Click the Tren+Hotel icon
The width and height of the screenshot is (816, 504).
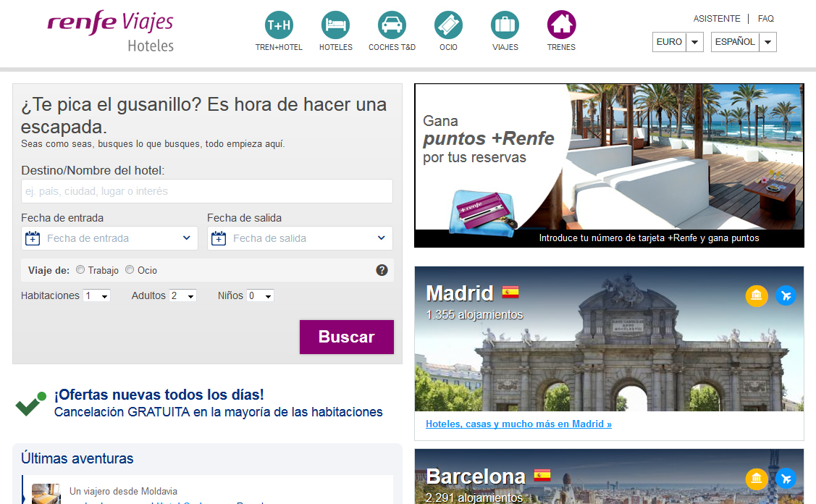click(279, 25)
